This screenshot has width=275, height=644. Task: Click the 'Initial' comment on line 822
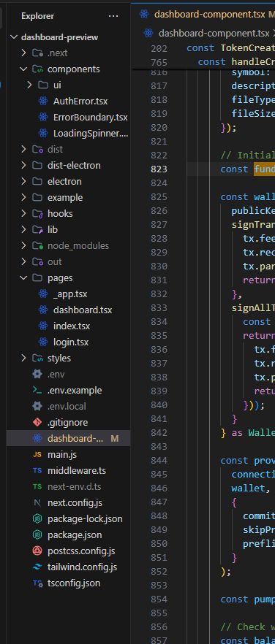(248, 156)
